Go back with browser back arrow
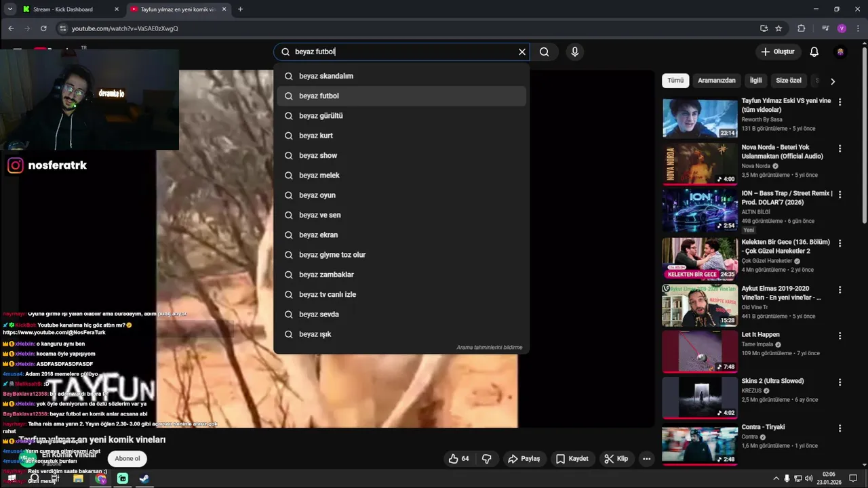The width and height of the screenshot is (868, 488). click(x=11, y=28)
